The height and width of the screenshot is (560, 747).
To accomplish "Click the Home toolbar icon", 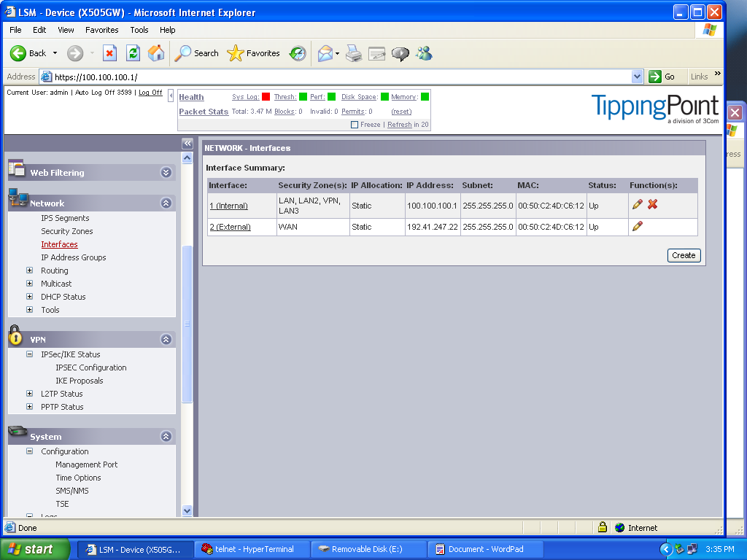I will pyautogui.click(x=156, y=53).
